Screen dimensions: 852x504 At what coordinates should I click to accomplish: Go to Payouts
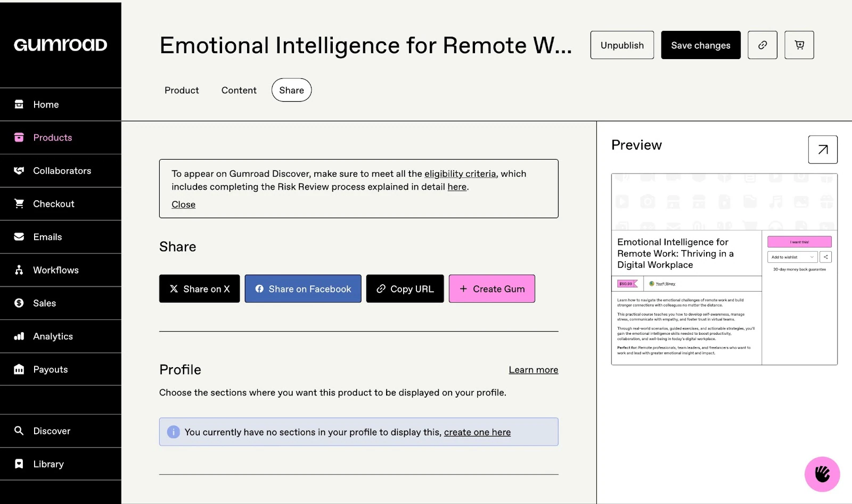coord(61,369)
